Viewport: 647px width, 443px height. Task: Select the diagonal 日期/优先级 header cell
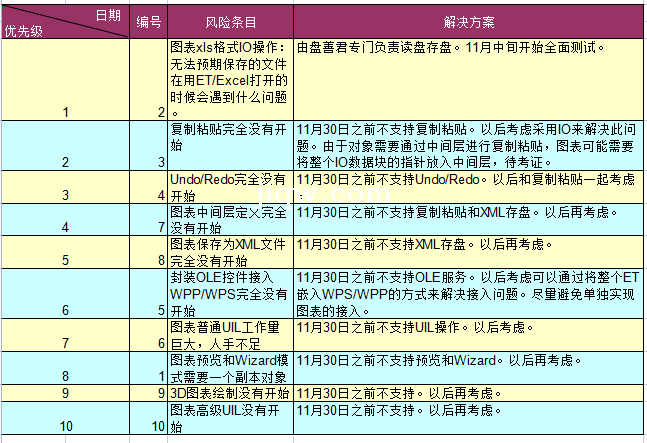tap(66, 20)
